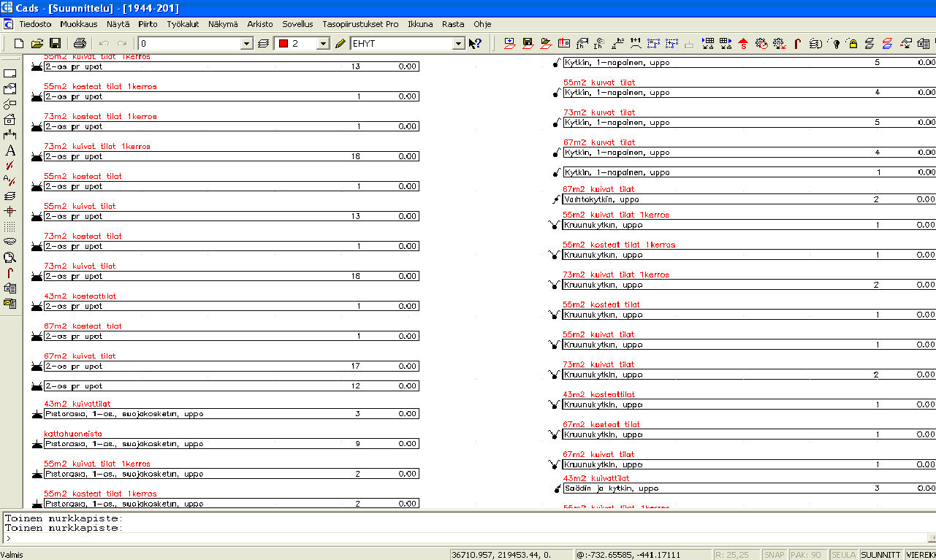Image resolution: width=936 pixels, height=560 pixels.
Task: Click quantity 17 in the 2-os pr upot row
Action: click(356, 367)
